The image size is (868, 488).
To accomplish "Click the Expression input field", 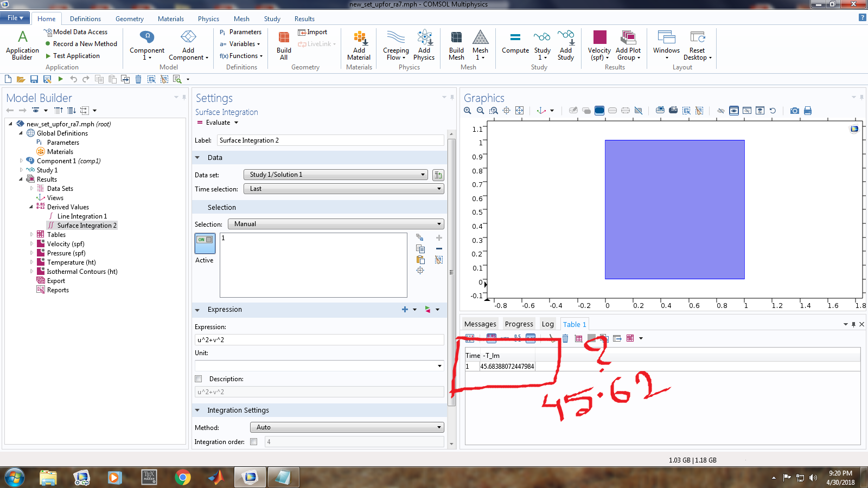I will (x=319, y=340).
